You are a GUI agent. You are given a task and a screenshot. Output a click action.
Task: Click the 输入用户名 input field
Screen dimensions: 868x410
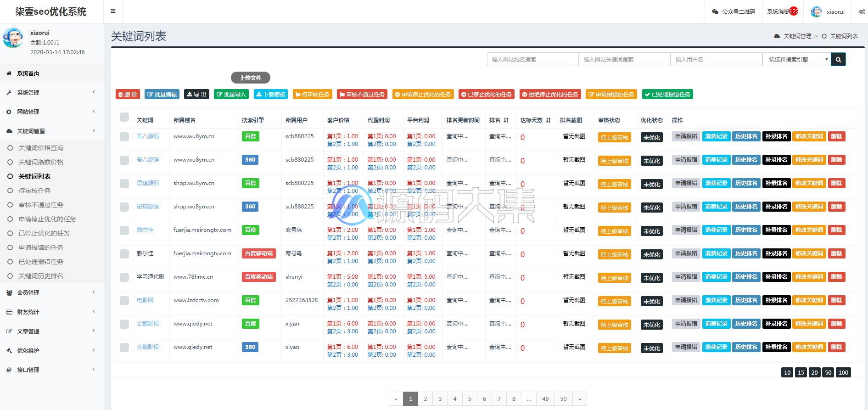(x=716, y=59)
